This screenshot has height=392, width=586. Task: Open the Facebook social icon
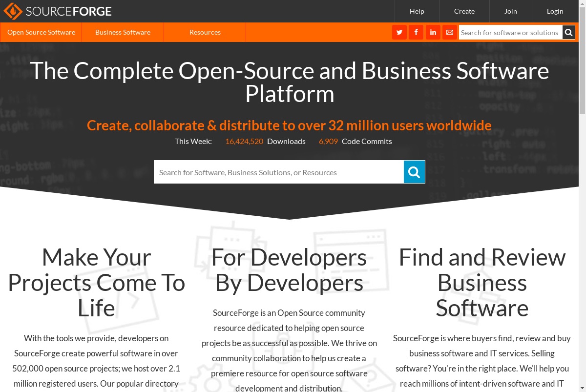coord(416,32)
